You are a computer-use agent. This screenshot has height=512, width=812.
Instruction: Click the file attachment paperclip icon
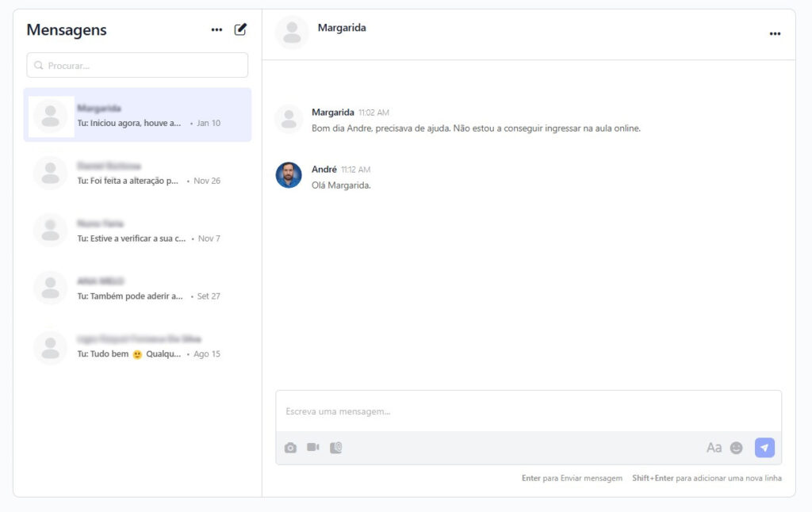(x=336, y=448)
